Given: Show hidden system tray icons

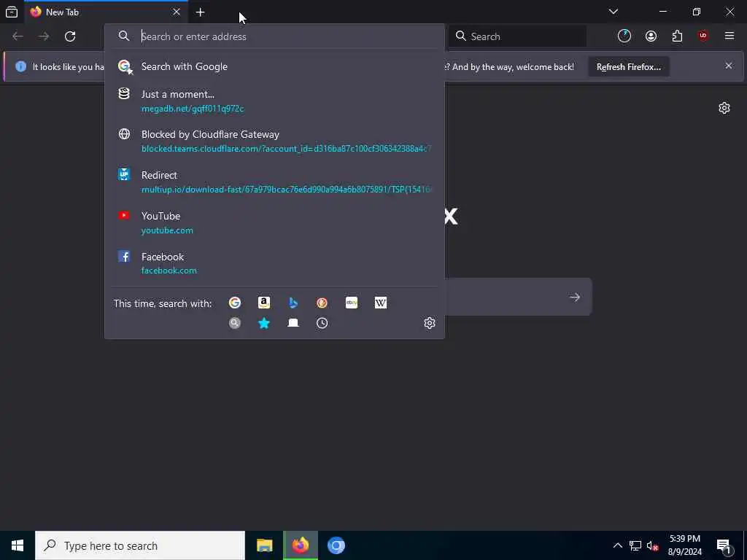Looking at the screenshot, I should pos(617,545).
